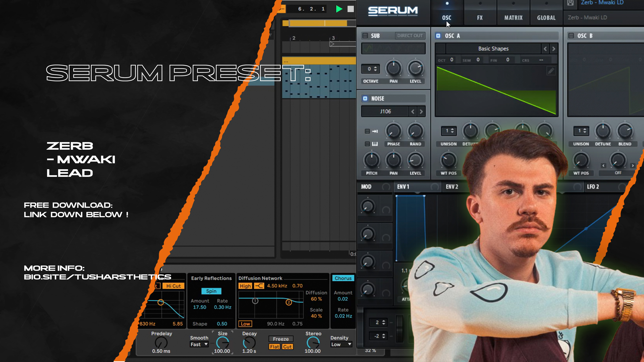Adjust the OSC B Unison voice stepper
This screenshot has width=644, height=362.
pos(581,131)
